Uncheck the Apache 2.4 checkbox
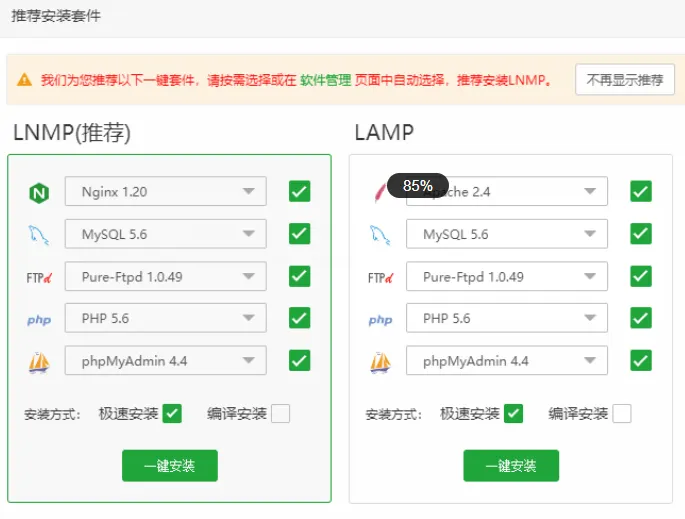Screen dimensions: 685x519 [641, 191]
